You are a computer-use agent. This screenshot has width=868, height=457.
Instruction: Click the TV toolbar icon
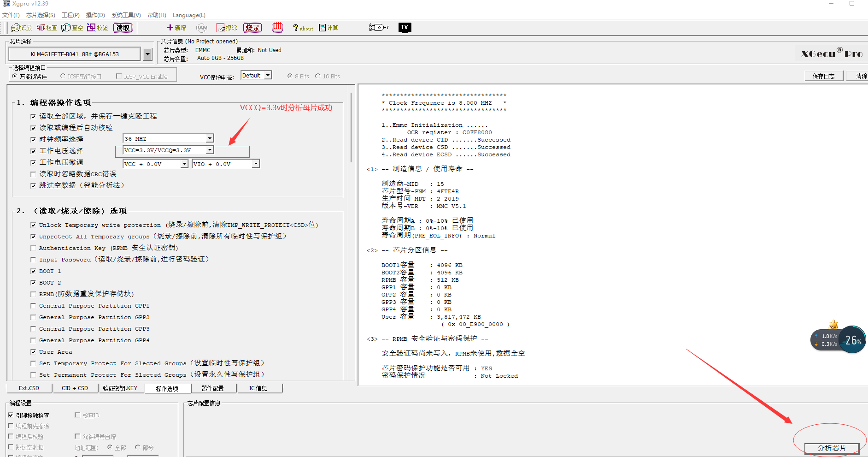coord(405,27)
